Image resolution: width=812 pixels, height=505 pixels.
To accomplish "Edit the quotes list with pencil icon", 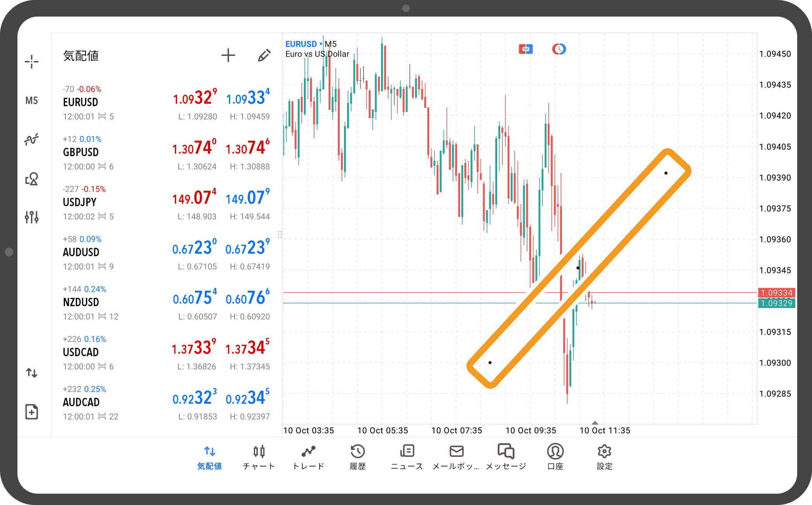I will 264,55.
